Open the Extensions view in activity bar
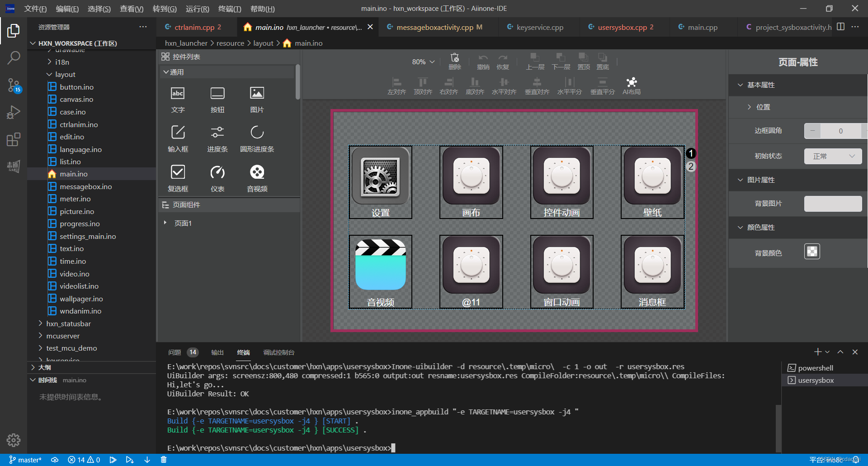The height and width of the screenshot is (466, 868). tap(14, 139)
